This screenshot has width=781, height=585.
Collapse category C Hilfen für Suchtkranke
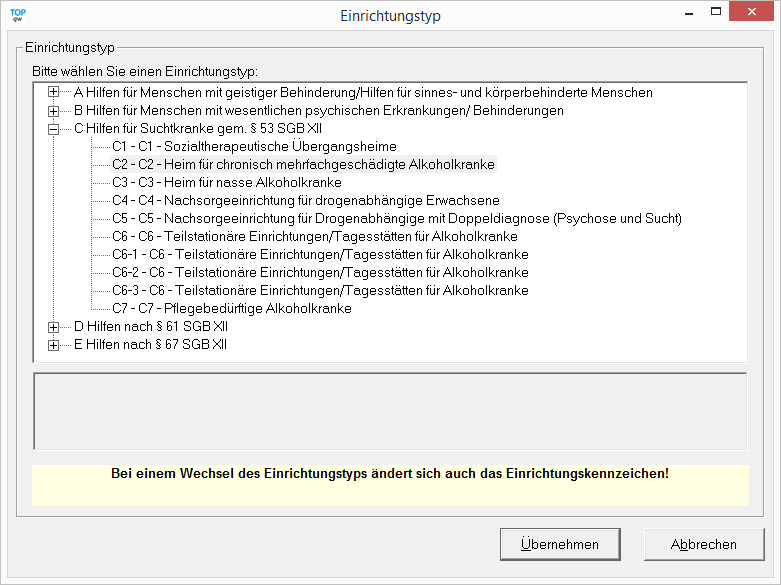[54, 129]
